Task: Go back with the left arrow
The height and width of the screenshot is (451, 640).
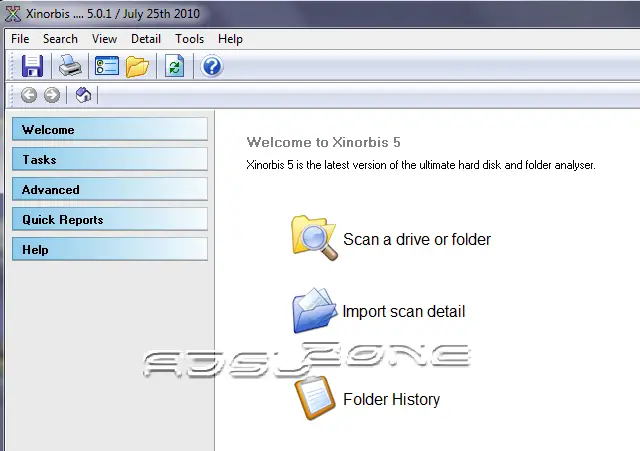Action: pos(29,95)
